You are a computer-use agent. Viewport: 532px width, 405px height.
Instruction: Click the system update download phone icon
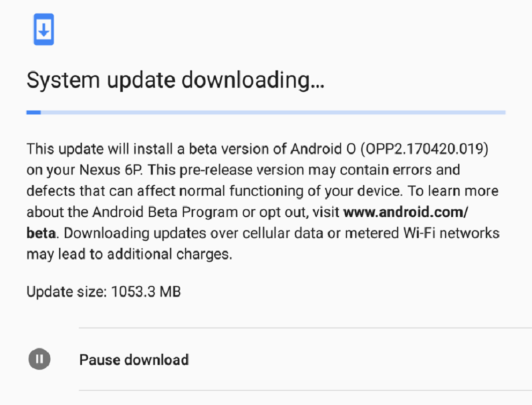click(x=44, y=30)
